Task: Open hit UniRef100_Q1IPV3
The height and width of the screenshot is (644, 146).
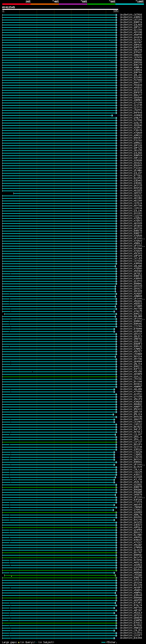Action: 131,281
